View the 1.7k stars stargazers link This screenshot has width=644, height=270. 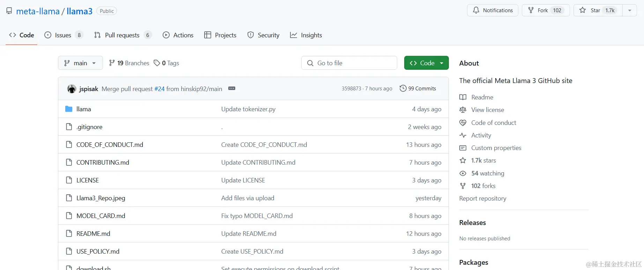point(478,160)
